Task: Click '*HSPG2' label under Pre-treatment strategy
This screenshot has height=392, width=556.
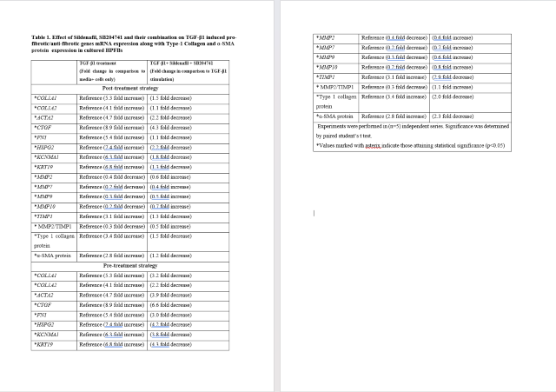Action: coord(44,324)
